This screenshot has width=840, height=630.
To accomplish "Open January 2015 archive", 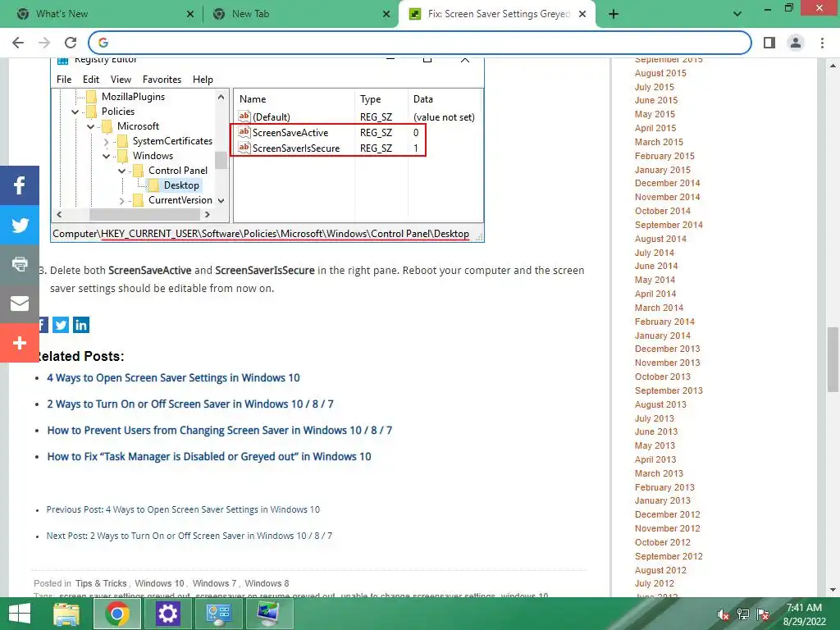I will [662, 170].
